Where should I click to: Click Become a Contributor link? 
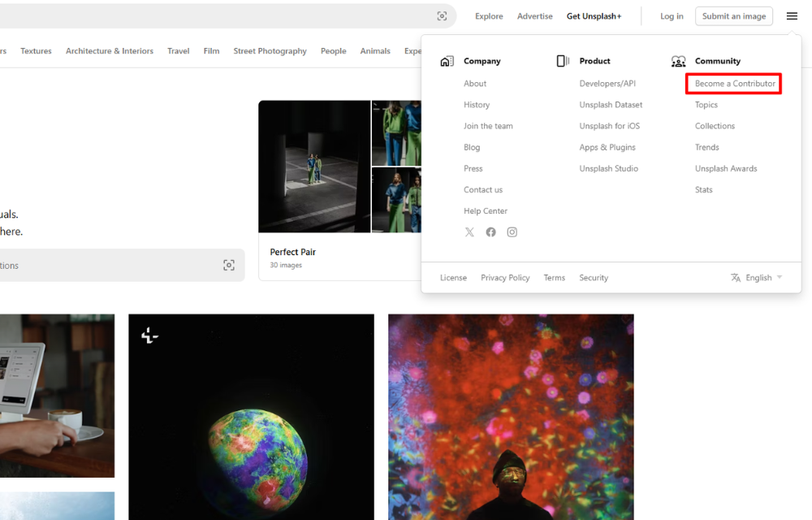coord(735,84)
